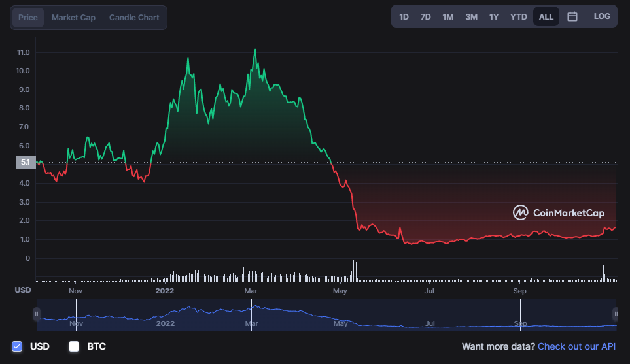The image size is (630, 364).
Task: Click the Mar marker in the navigator timeline
Action: [x=251, y=323]
